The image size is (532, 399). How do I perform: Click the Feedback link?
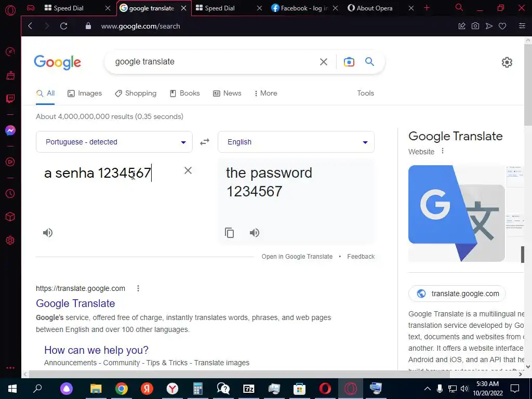[x=361, y=257]
